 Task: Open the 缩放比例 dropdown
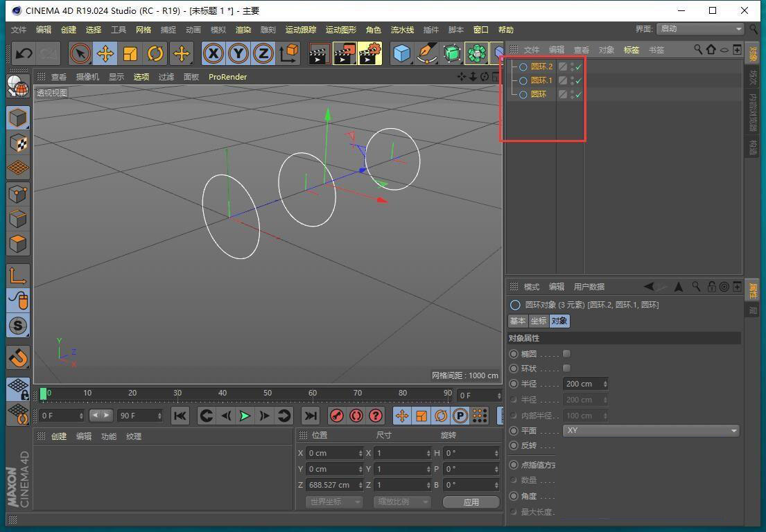click(x=402, y=502)
